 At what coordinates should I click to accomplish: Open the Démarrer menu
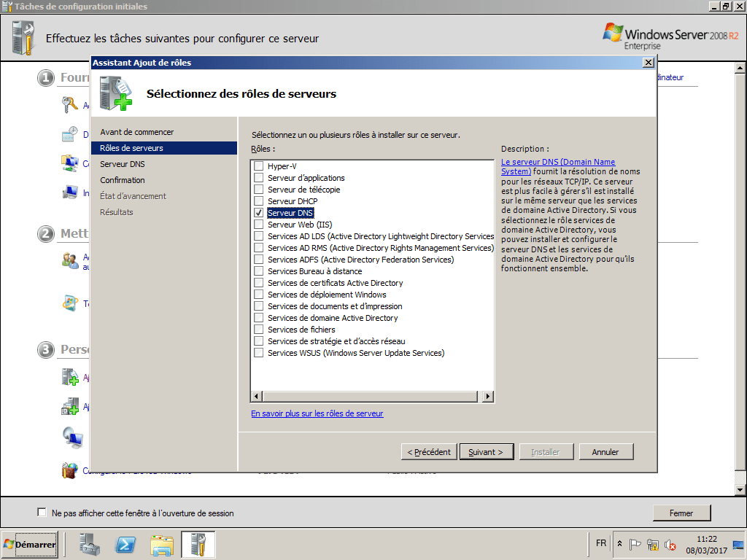[29, 545]
